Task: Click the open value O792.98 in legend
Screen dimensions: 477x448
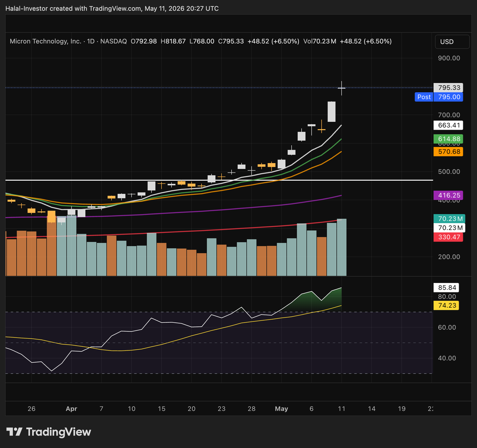Action: (144, 41)
